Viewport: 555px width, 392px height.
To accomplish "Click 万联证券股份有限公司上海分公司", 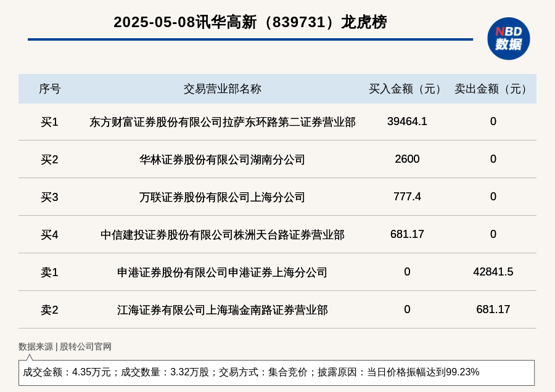I will click(x=222, y=197).
